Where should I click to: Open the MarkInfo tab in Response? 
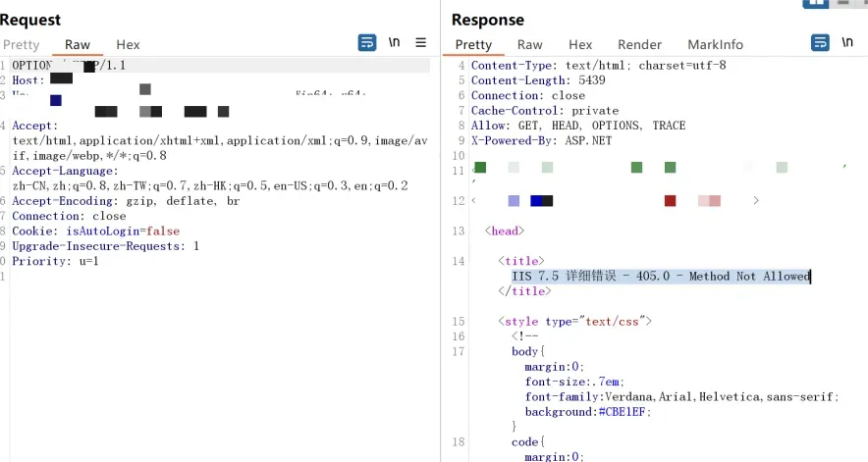(715, 45)
